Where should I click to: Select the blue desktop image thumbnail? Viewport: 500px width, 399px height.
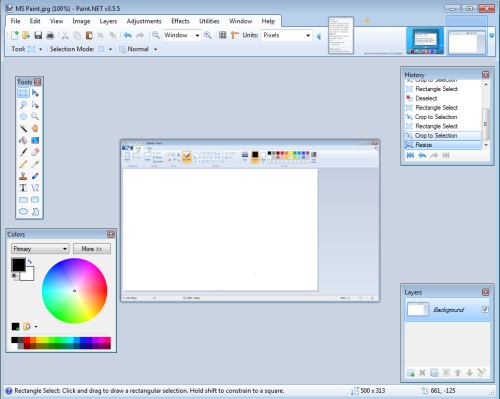[x=425, y=41]
